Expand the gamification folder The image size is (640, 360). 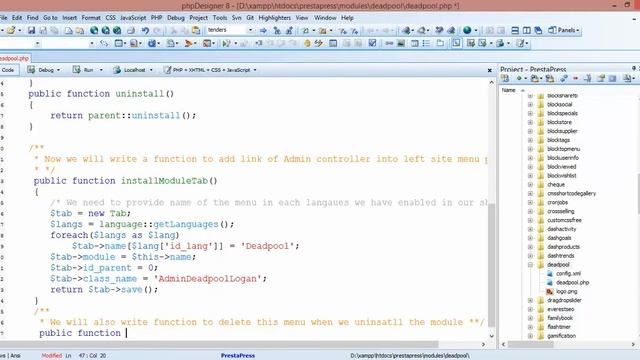pos(530,336)
